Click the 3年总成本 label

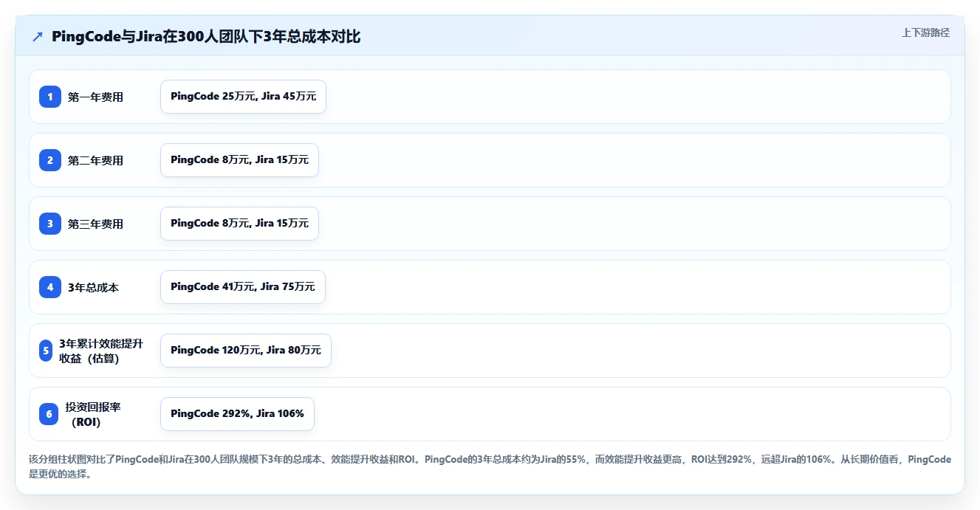[x=93, y=288]
